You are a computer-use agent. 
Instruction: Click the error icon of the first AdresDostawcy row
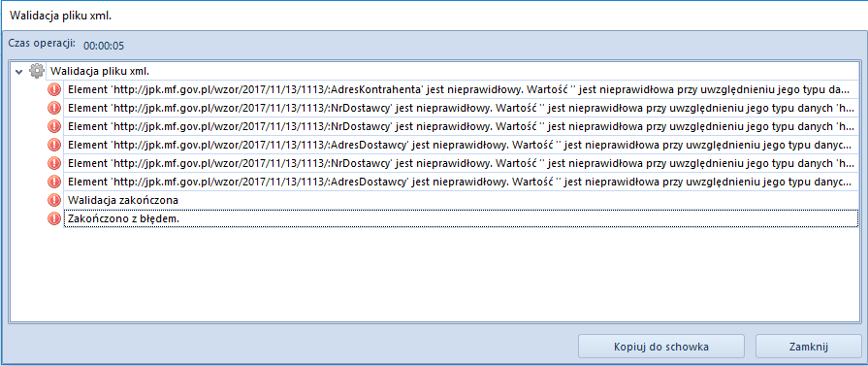click(55, 145)
